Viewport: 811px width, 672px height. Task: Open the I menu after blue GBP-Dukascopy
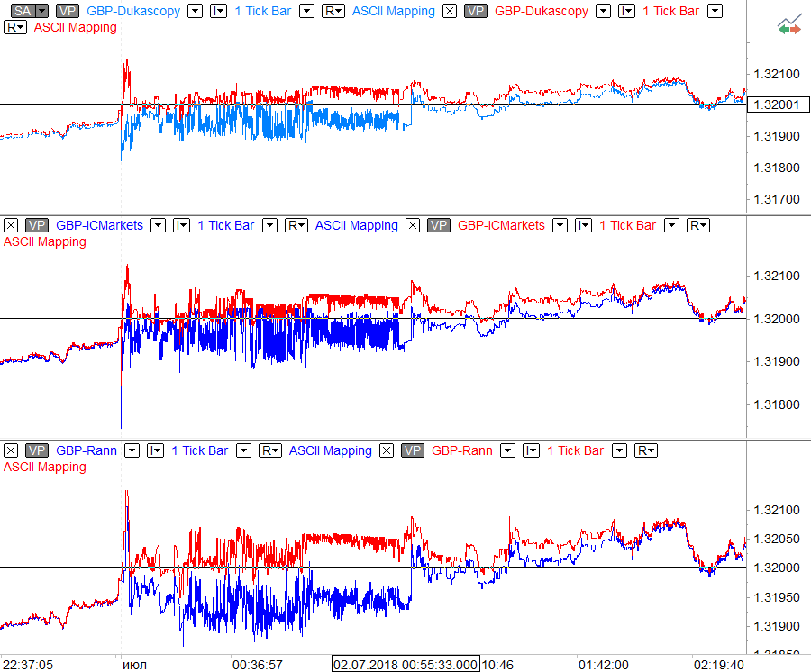pos(219,11)
